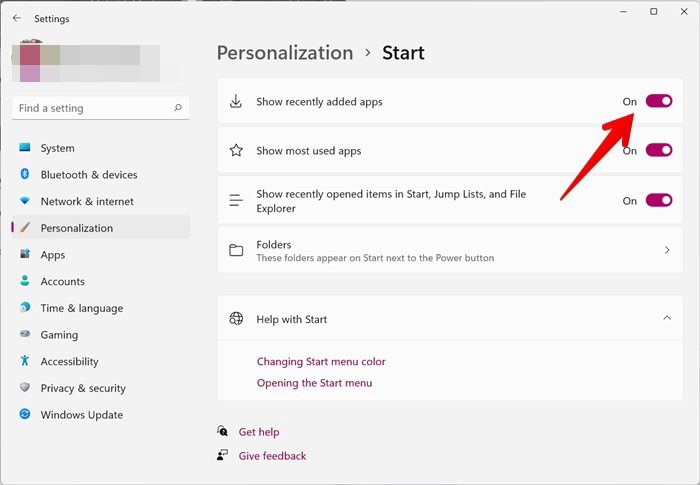Maximize the Settings window
The image size is (700, 485).
click(x=654, y=12)
